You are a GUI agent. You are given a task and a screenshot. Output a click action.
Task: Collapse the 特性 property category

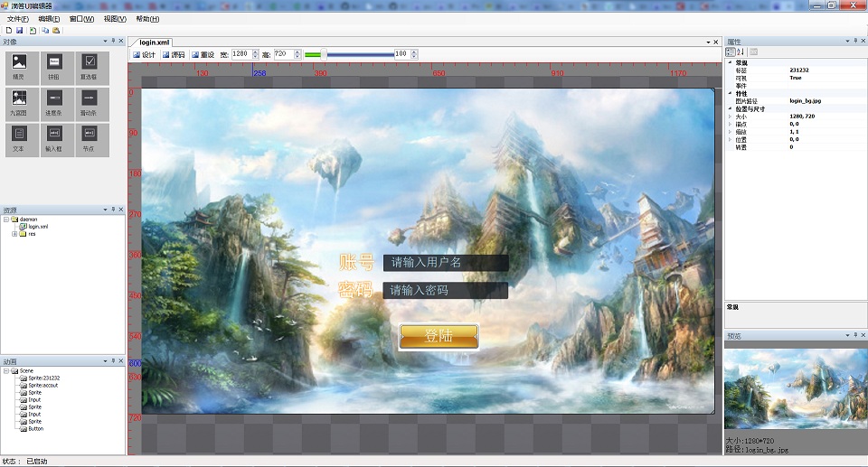pyautogui.click(x=731, y=94)
